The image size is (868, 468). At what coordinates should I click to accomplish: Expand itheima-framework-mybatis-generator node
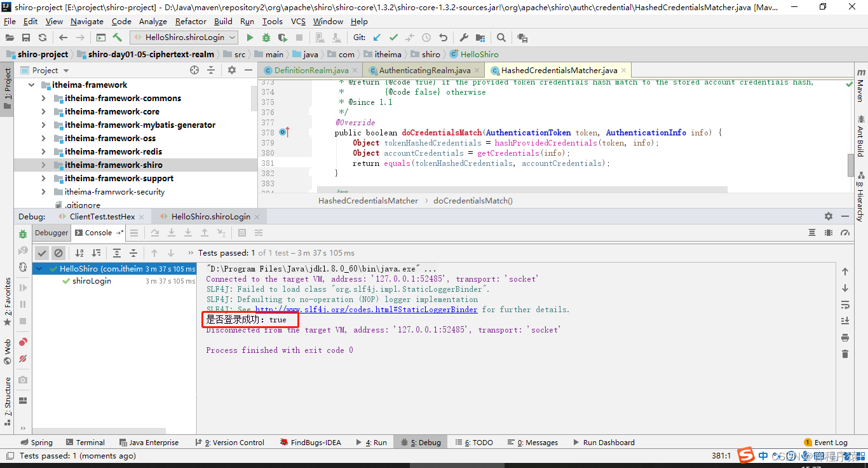point(43,125)
